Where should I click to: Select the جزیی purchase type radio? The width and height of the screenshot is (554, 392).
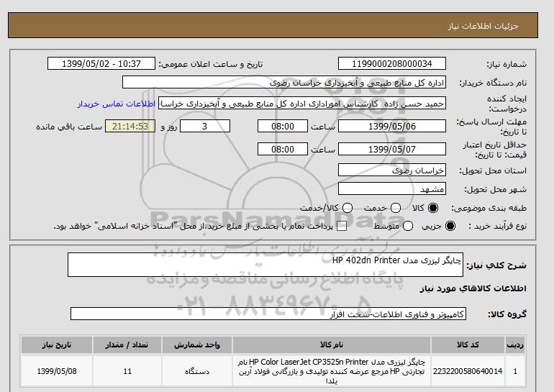pos(450,226)
